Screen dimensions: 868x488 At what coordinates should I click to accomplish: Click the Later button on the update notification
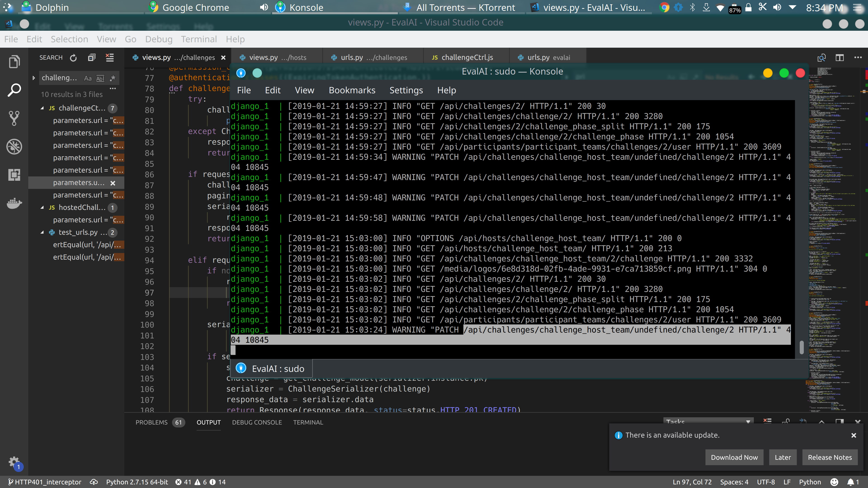782,457
